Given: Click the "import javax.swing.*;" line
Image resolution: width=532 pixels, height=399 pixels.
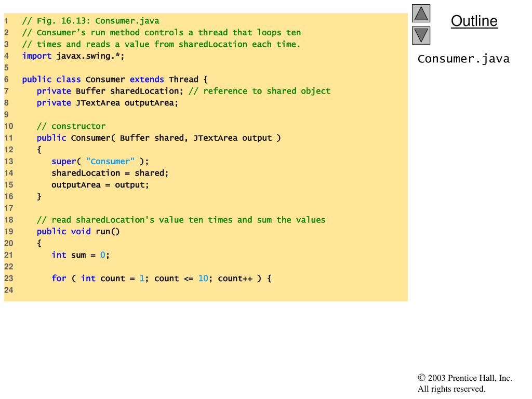Looking at the screenshot, I should (73, 56).
